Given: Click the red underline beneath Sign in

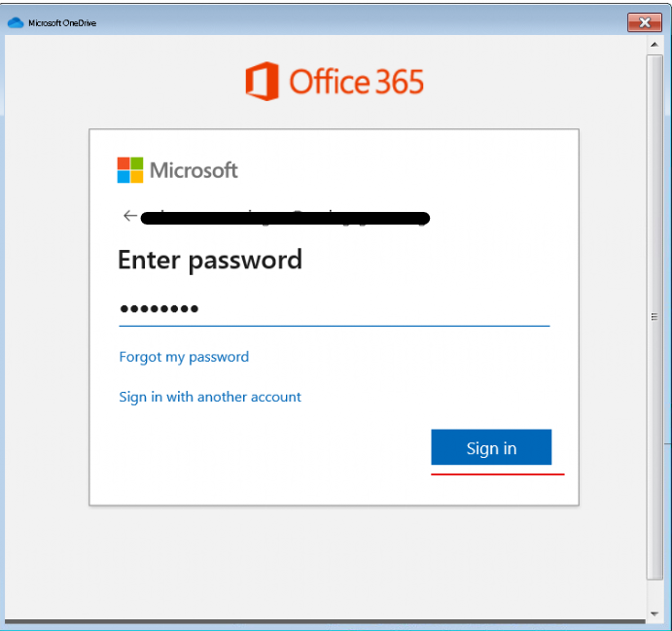Looking at the screenshot, I should 498,474.
